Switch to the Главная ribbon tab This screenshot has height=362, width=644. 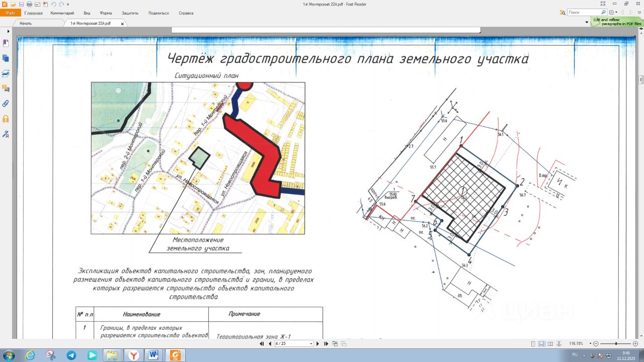pos(33,13)
